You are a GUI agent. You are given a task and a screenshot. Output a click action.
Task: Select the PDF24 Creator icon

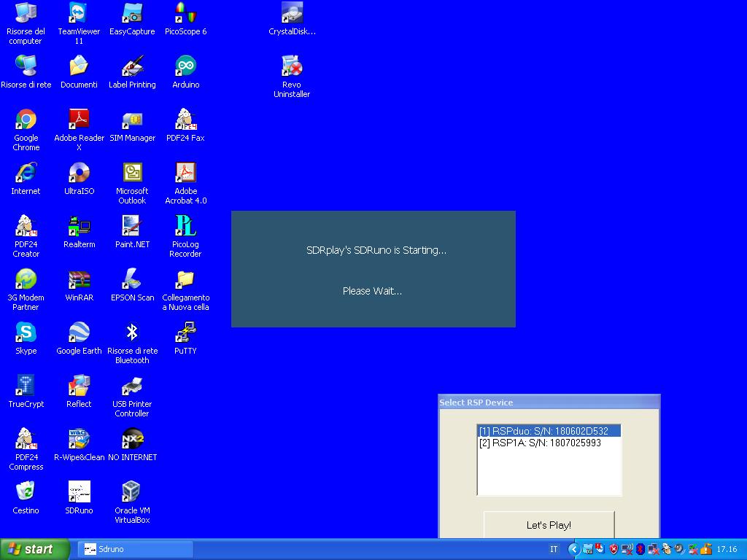[x=26, y=226]
